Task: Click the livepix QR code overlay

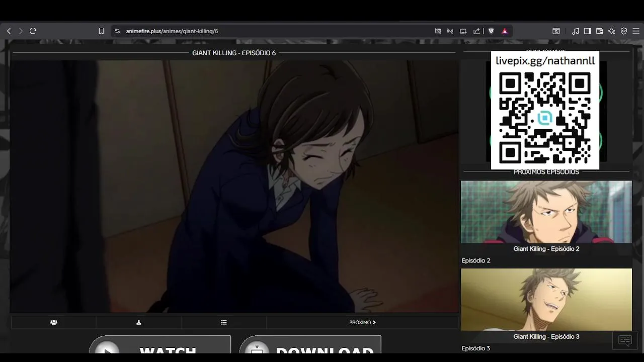Action: click(545, 117)
